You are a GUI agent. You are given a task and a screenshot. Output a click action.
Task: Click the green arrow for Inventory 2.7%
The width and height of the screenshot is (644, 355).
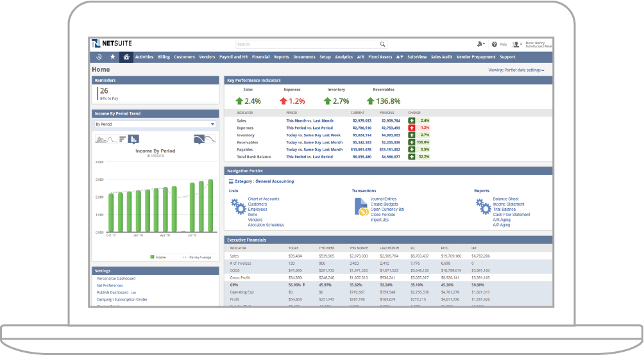tap(327, 101)
